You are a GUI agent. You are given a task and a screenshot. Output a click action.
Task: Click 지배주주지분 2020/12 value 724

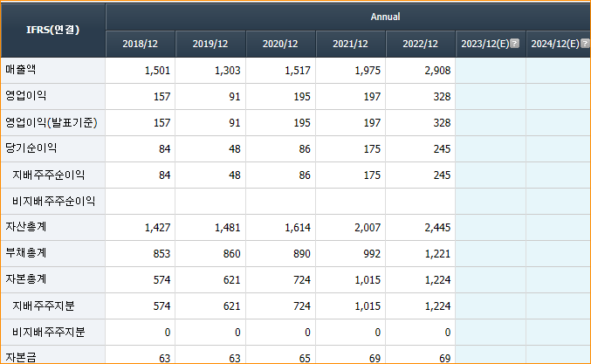pos(302,306)
